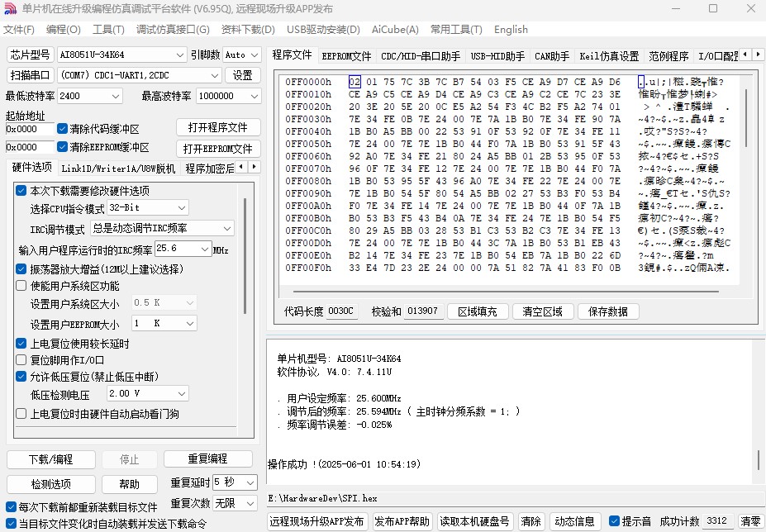The height and width of the screenshot is (532, 766).
Task: Click the 动态信息 button
Action: [574, 521]
